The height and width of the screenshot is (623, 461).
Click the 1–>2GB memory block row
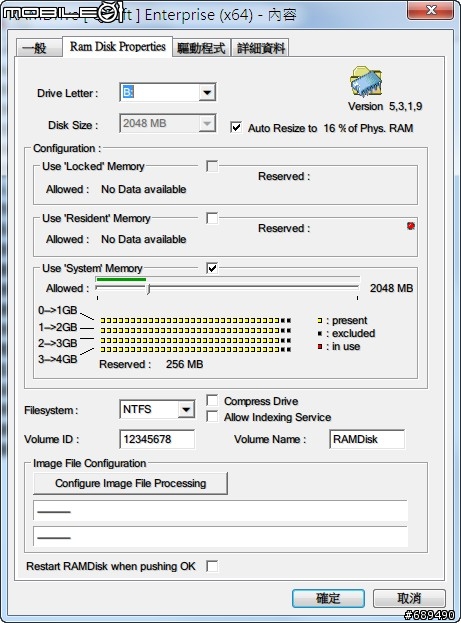[x=196, y=330]
